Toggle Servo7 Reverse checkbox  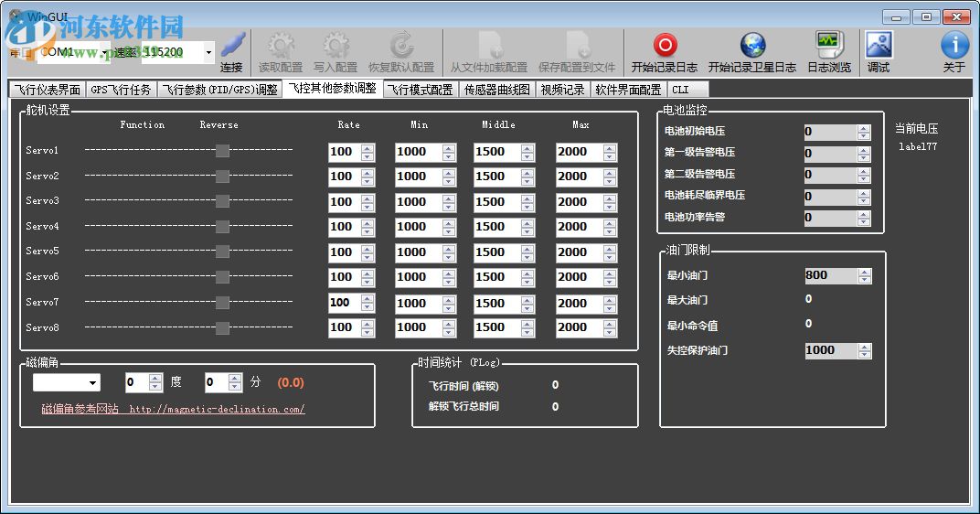(222, 302)
